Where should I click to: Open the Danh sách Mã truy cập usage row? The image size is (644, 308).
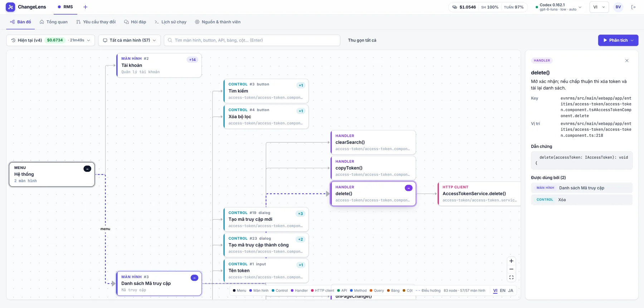coord(582,188)
